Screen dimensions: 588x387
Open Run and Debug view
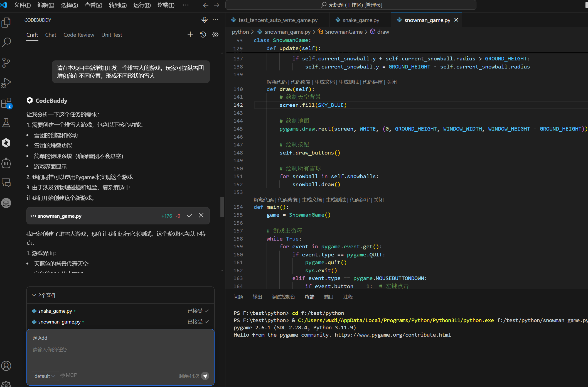point(6,82)
